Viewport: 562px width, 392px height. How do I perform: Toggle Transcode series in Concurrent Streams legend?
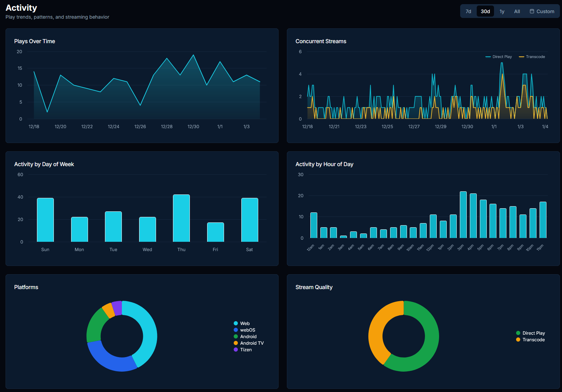coord(532,57)
